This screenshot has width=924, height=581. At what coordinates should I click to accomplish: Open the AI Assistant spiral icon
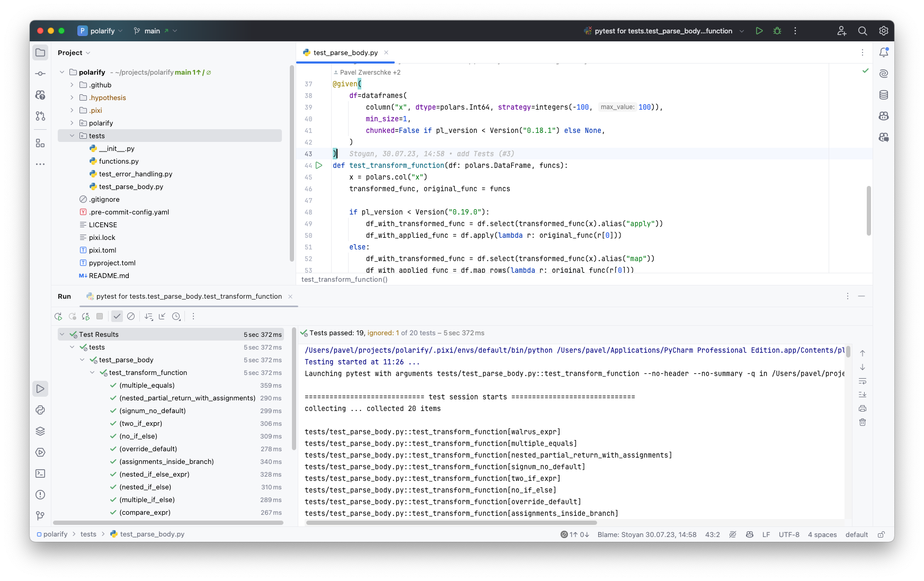884,74
